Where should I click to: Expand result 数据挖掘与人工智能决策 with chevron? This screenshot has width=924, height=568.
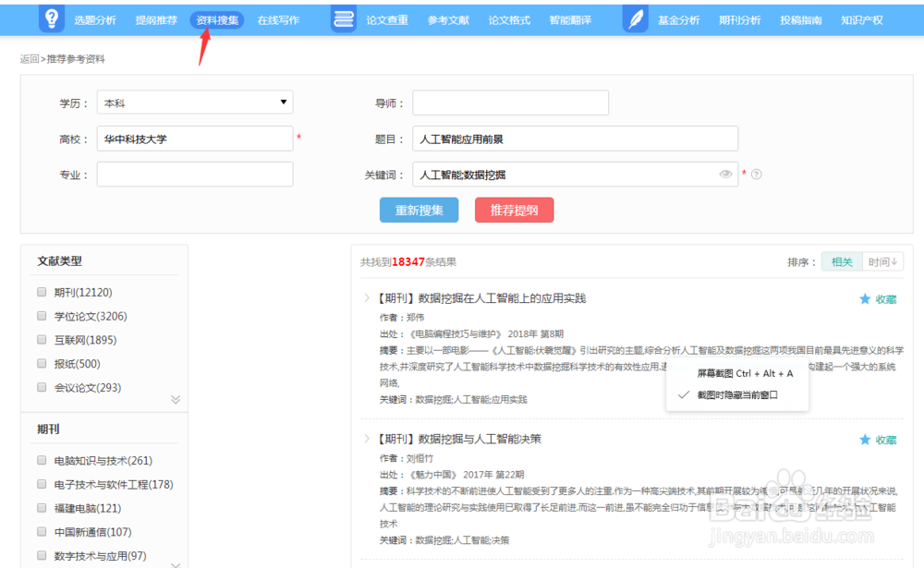tap(367, 439)
